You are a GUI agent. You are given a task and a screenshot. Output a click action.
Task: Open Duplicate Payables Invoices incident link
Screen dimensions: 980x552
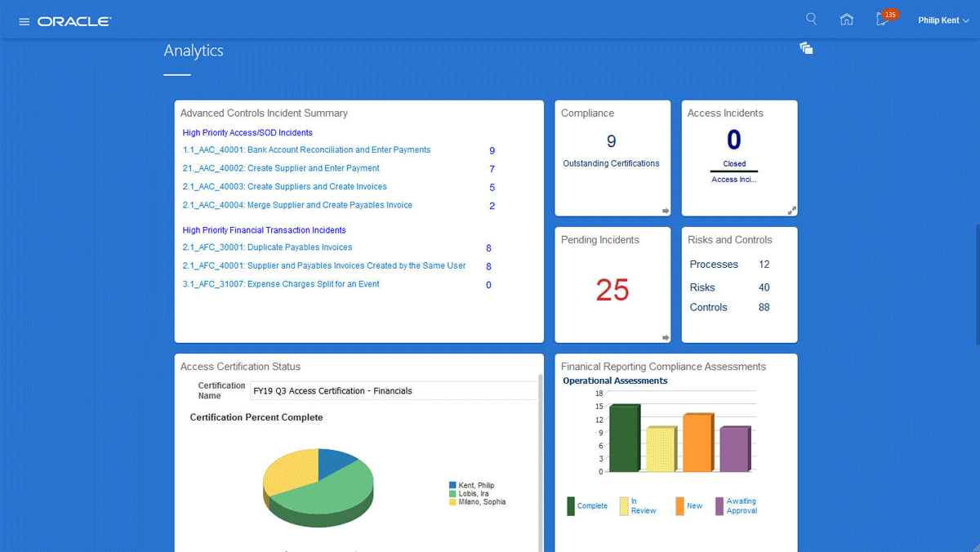click(267, 247)
